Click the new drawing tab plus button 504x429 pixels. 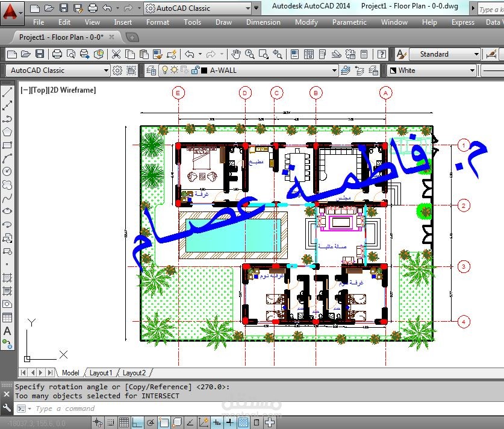tap(132, 37)
